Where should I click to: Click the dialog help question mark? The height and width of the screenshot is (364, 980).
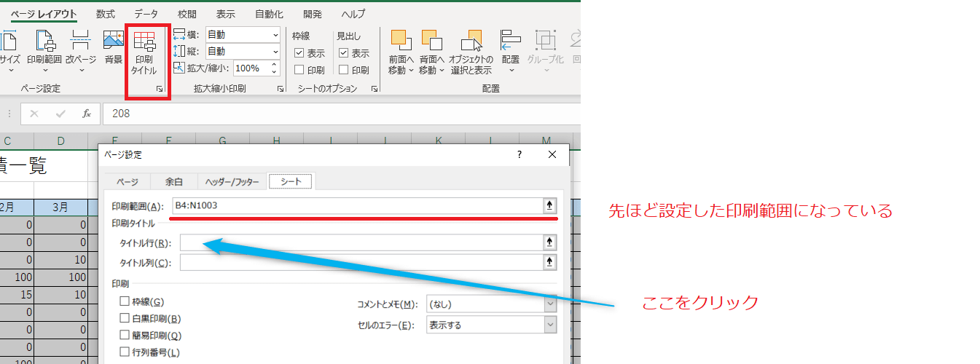(520, 154)
